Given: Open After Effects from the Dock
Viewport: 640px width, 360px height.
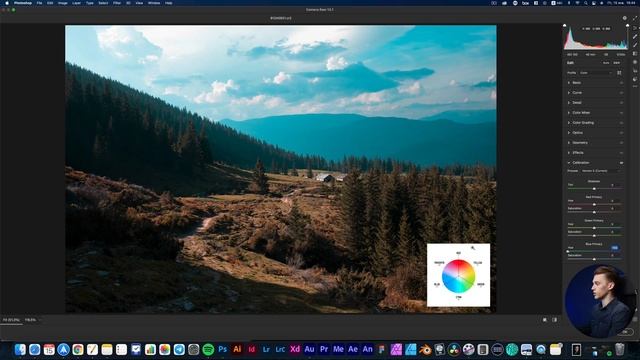Looking at the screenshot, I should point(353,349).
